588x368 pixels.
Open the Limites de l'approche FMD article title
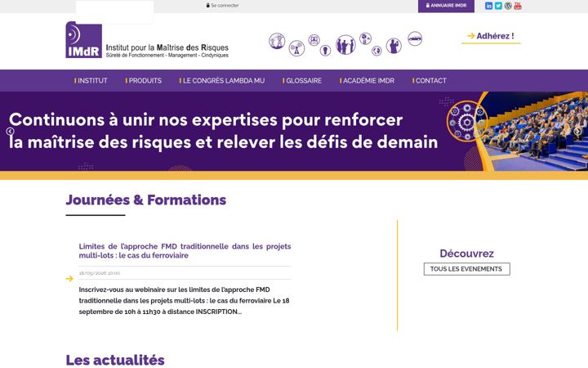(x=185, y=251)
